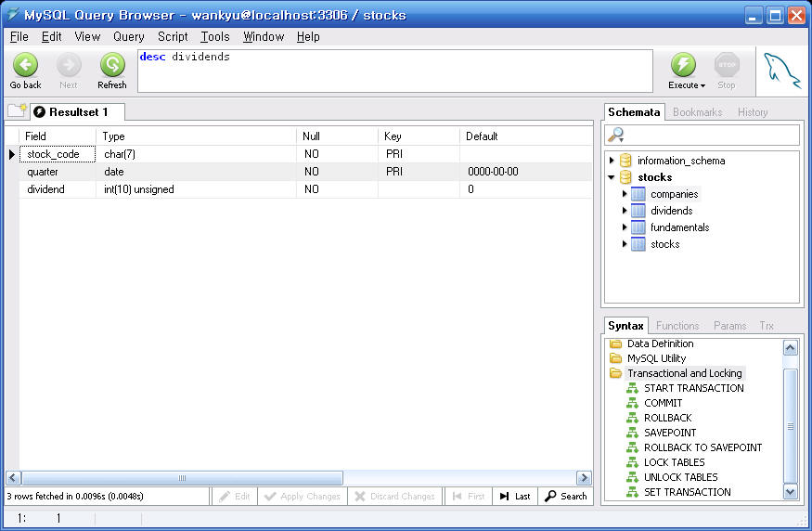Open the Query menu
The image size is (812, 531).
(128, 37)
